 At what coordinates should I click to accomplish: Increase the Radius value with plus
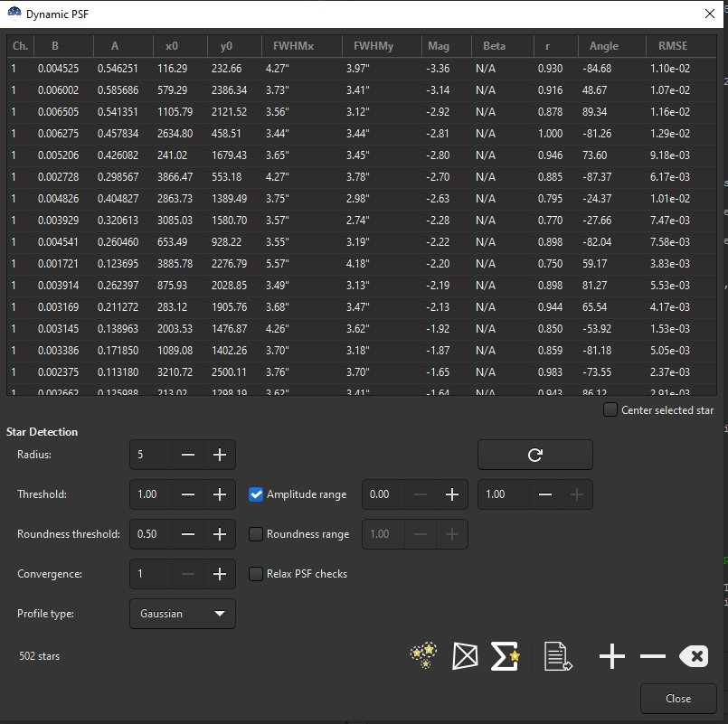click(x=219, y=455)
